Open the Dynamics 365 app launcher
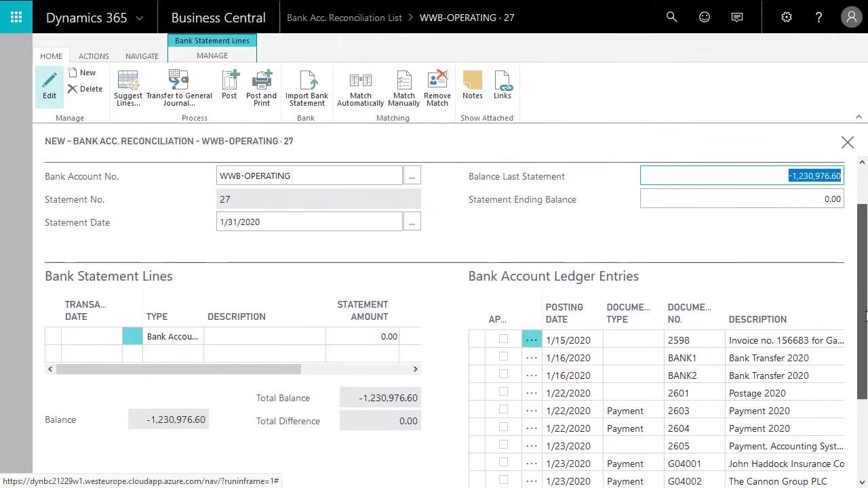Screen dimensions: 868x488 [x=16, y=17]
